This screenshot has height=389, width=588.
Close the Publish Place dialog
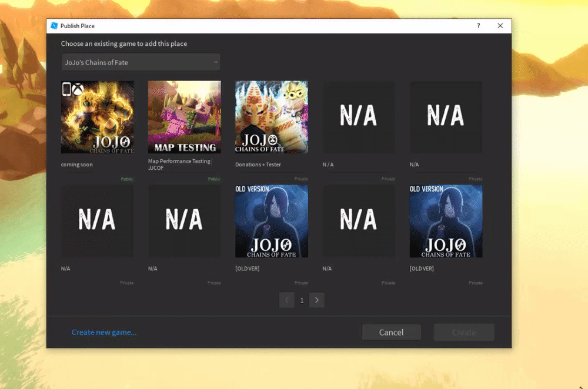point(500,26)
